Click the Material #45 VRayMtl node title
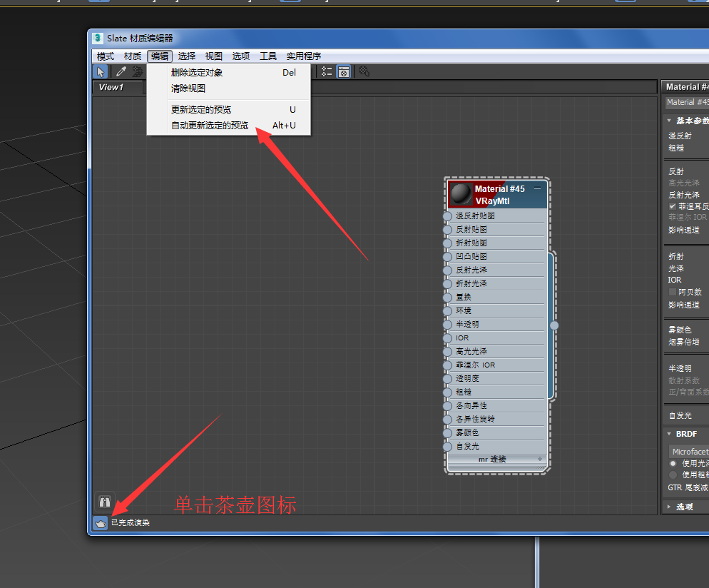This screenshot has width=709, height=588. click(x=499, y=195)
